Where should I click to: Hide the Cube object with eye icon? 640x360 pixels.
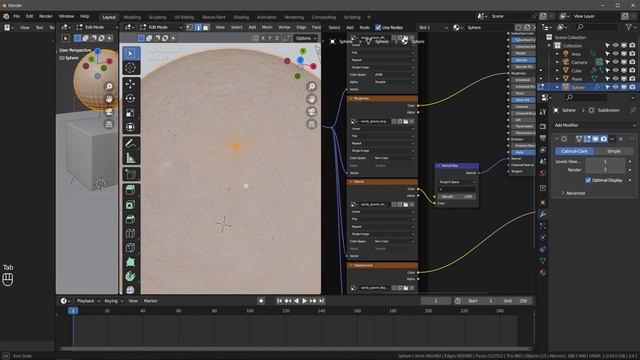coord(616,70)
